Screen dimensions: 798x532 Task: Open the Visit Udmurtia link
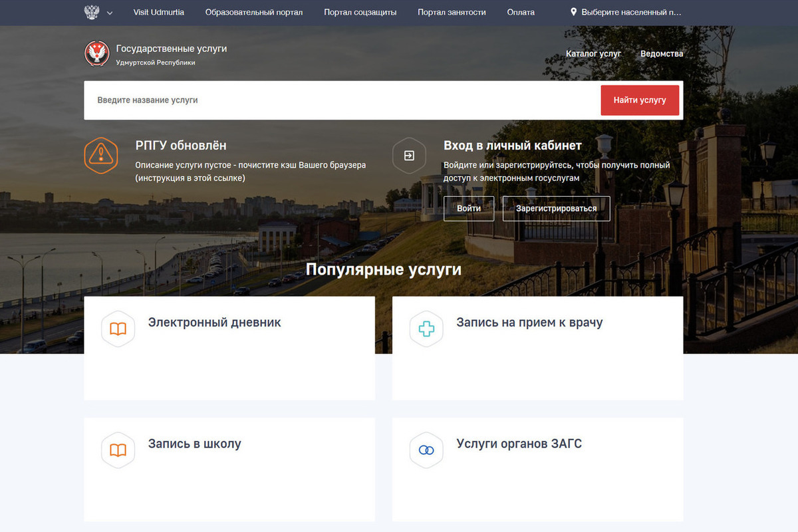(x=159, y=12)
